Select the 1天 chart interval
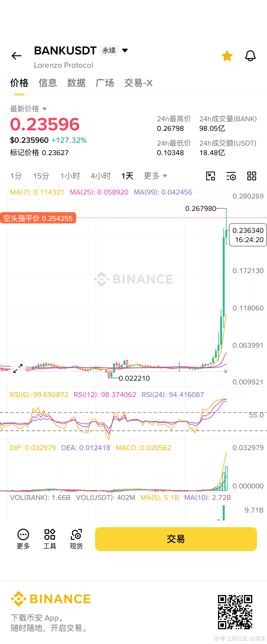The width and height of the screenshot is (267, 644). pyautogui.click(x=127, y=176)
